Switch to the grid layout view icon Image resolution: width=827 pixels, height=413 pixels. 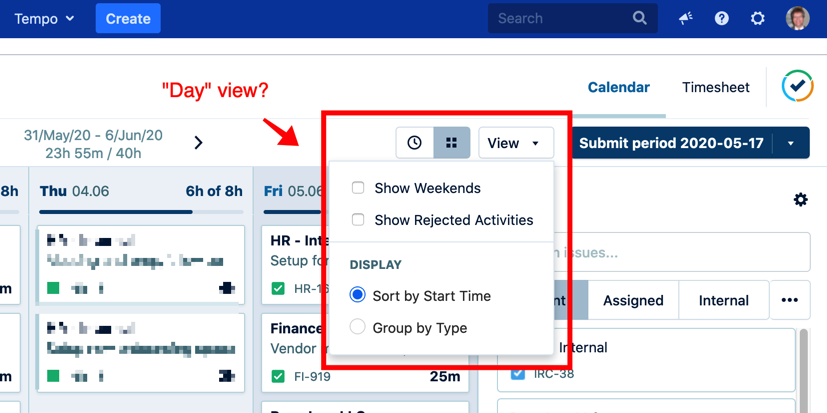pyautogui.click(x=451, y=143)
